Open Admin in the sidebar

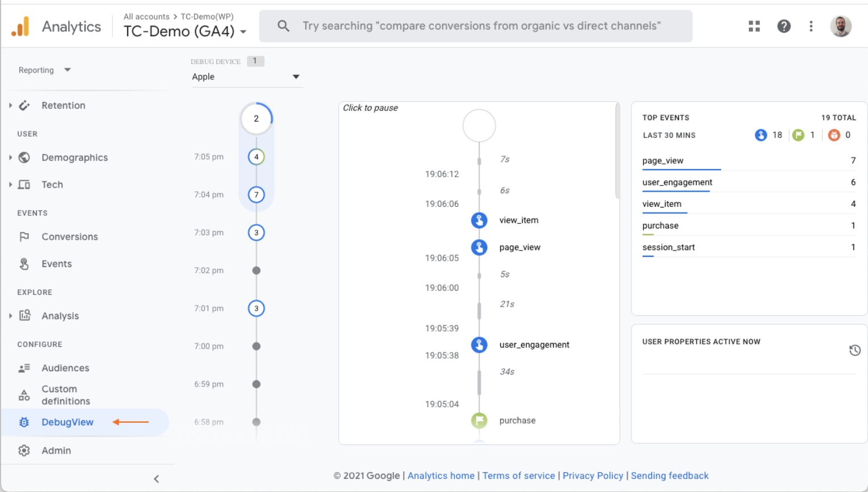tap(56, 451)
